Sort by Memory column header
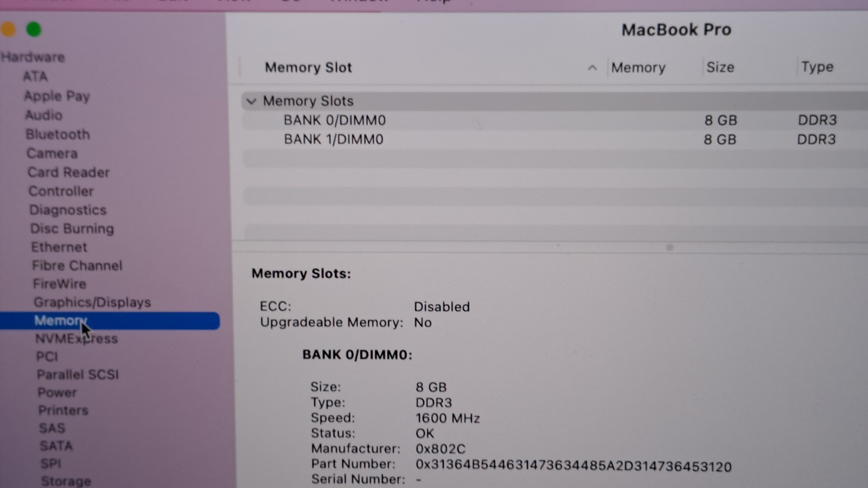The image size is (868, 488). (x=638, y=68)
